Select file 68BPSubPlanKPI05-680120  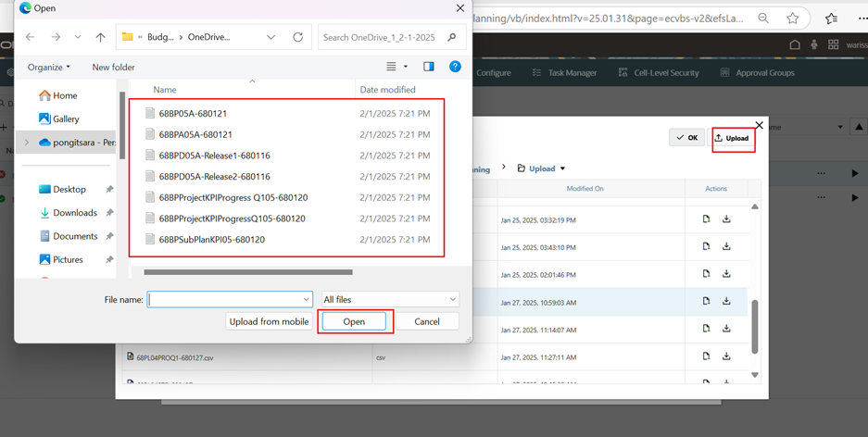(211, 240)
